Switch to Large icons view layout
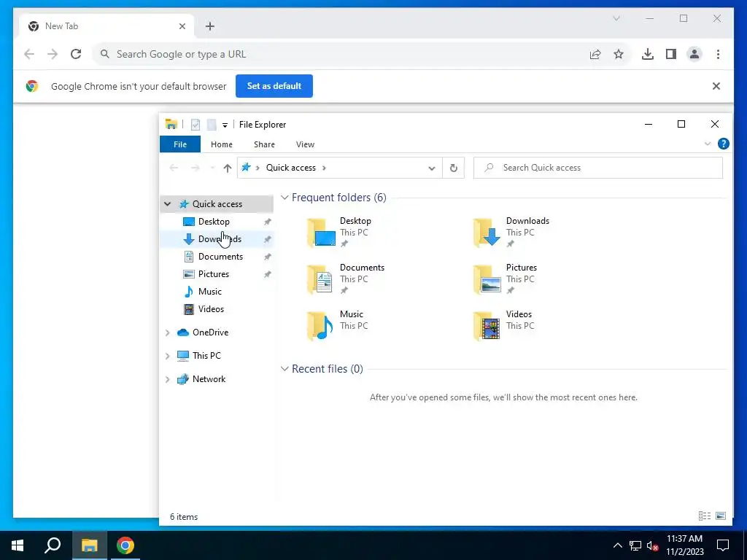The height and width of the screenshot is (560, 747). point(721,516)
